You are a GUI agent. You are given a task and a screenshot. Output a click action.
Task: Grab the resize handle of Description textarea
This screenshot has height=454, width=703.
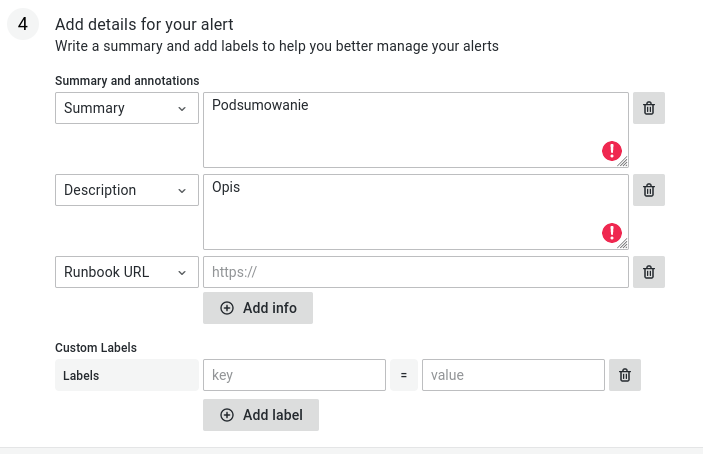(623, 244)
